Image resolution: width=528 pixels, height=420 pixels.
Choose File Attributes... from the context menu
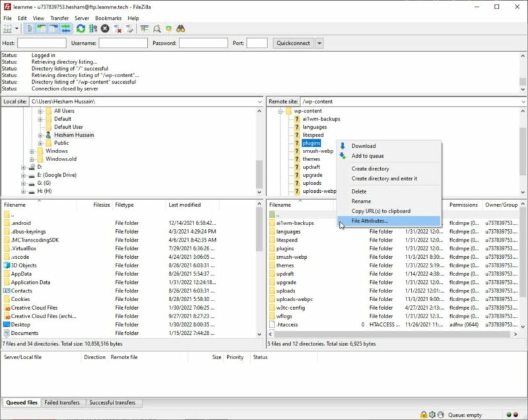389,221
